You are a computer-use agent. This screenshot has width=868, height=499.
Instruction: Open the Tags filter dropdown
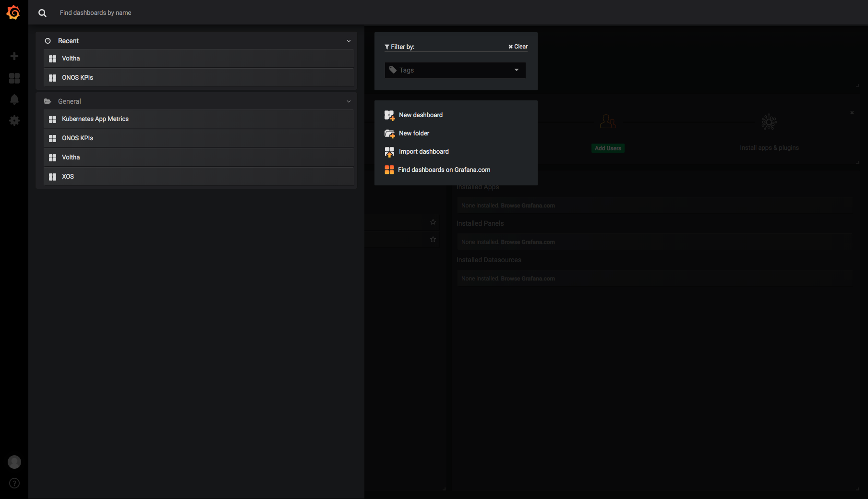coord(455,70)
